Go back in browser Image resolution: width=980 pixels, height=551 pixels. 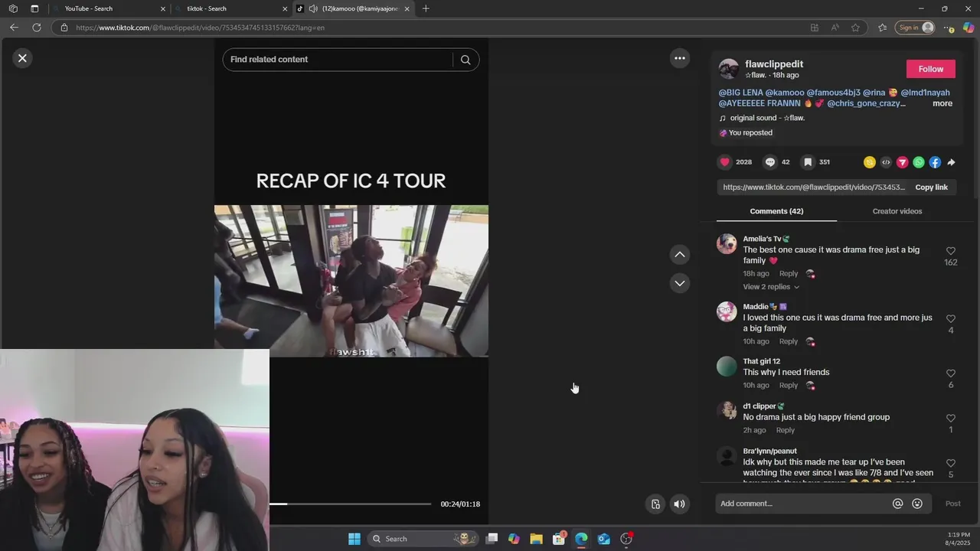point(14,28)
